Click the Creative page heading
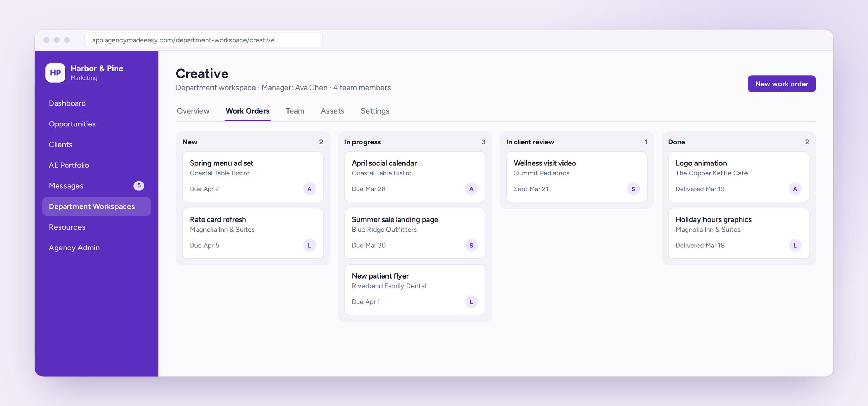This screenshot has height=406, width=868. (202, 74)
